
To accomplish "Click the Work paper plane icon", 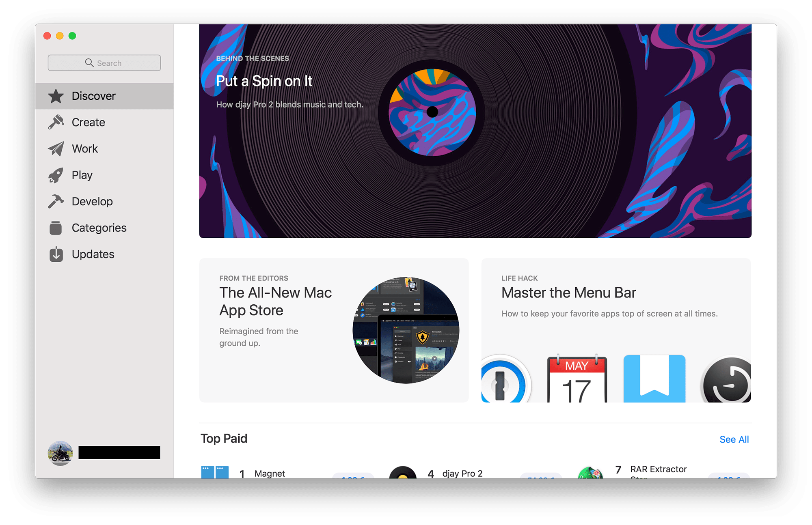I will click(56, 148).
